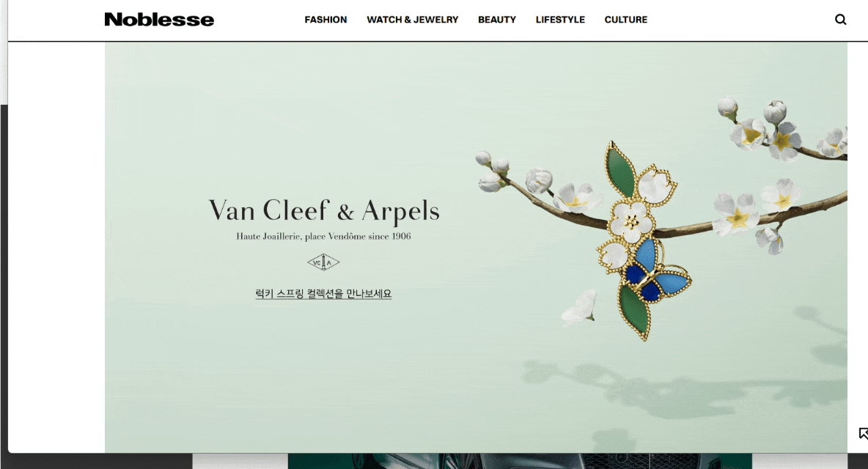Click the Haute Joaillerie tagline text
Image resolution: width=868 pixels, height=469 pixels.
(323, 236)
